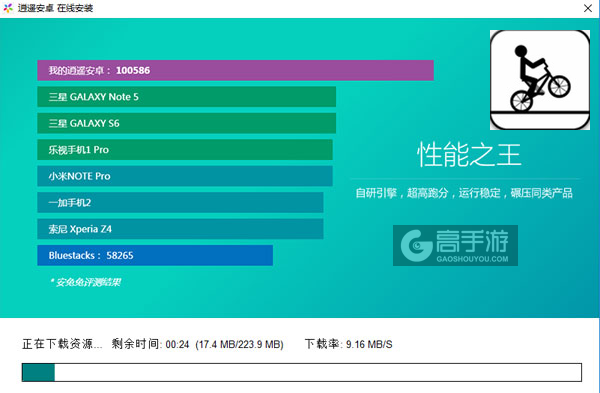Click the 索尼 Xperia Z4 bar
Viewport: 600px width, 393px height.
[180, 229]
